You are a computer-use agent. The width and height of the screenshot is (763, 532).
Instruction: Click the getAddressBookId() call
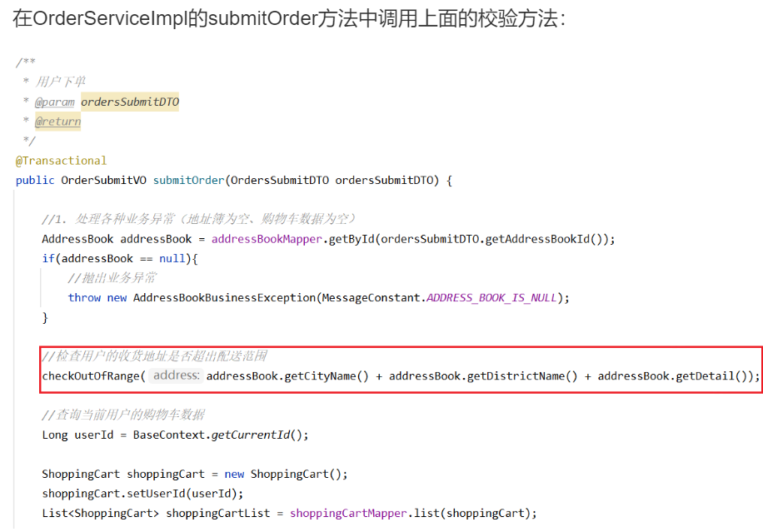coord(545,239)
